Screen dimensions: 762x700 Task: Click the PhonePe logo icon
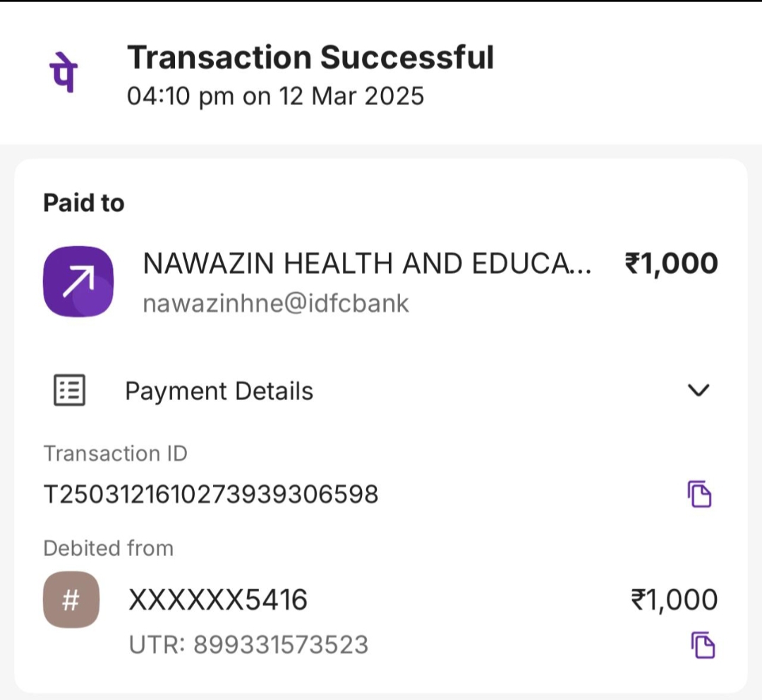[64, 73]
